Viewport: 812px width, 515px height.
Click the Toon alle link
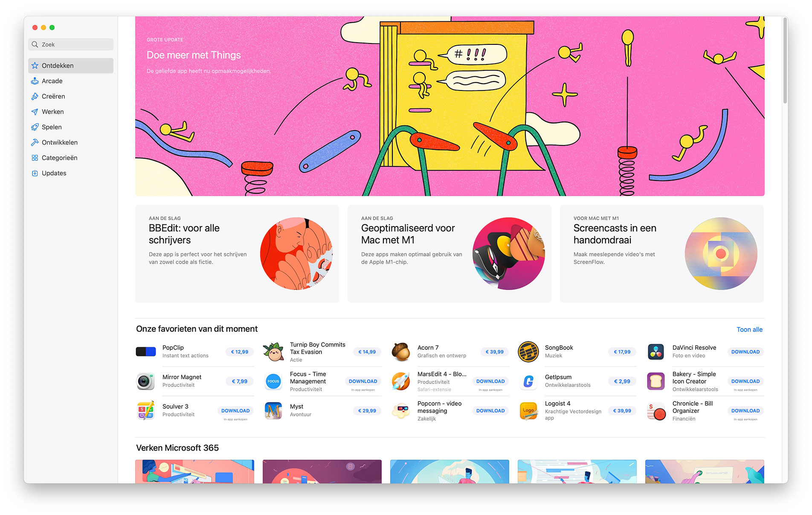[x=749, y=329]
